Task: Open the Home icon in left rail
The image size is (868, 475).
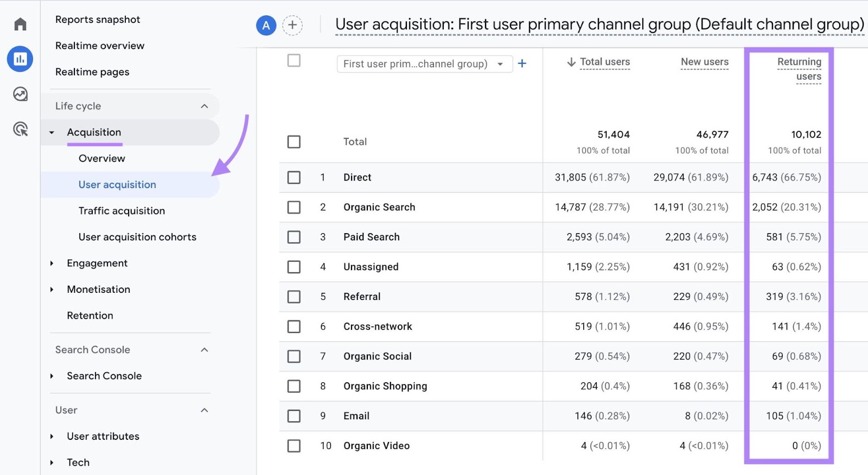Action: click(x=20, y=24)
